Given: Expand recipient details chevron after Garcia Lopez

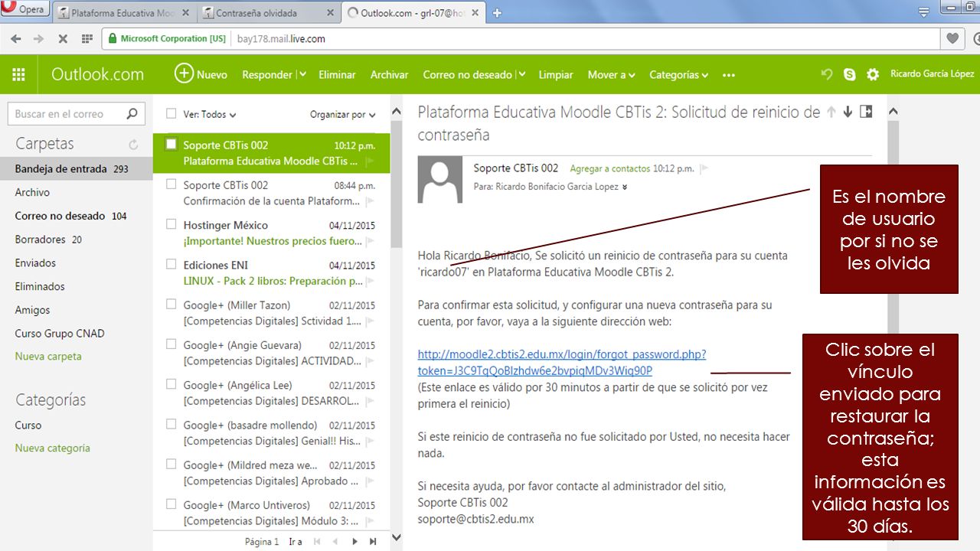Looking at the screenshot, I should click(626, 187).
